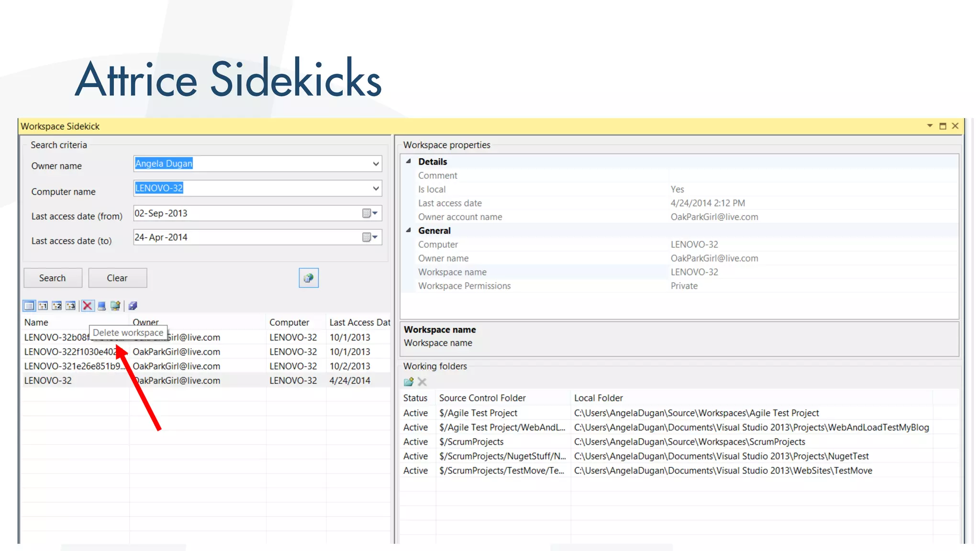Click the blue computer icon in toolbar
The image size is (980, 551).
click(x=101, y=306)
